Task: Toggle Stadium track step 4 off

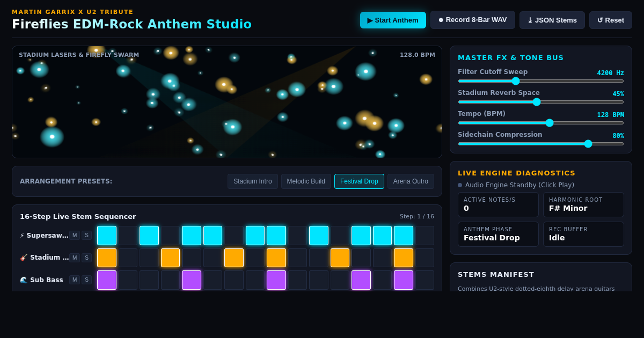Action: (170, 258)
